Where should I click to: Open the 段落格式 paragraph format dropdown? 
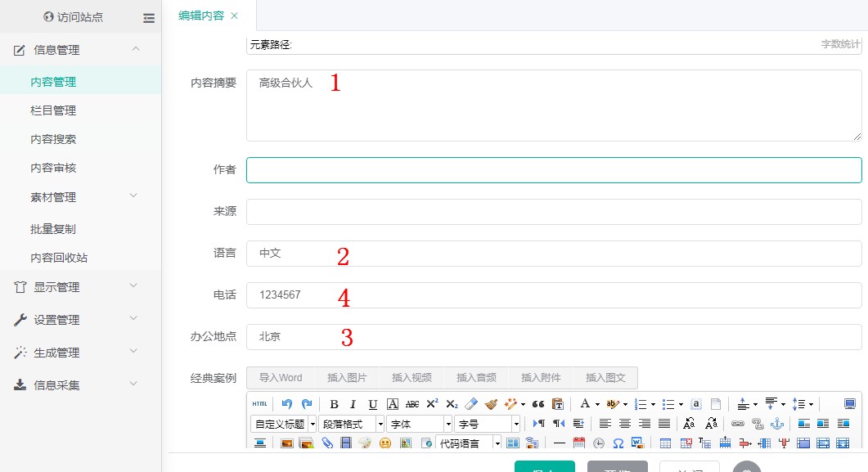tap(352, 424)
